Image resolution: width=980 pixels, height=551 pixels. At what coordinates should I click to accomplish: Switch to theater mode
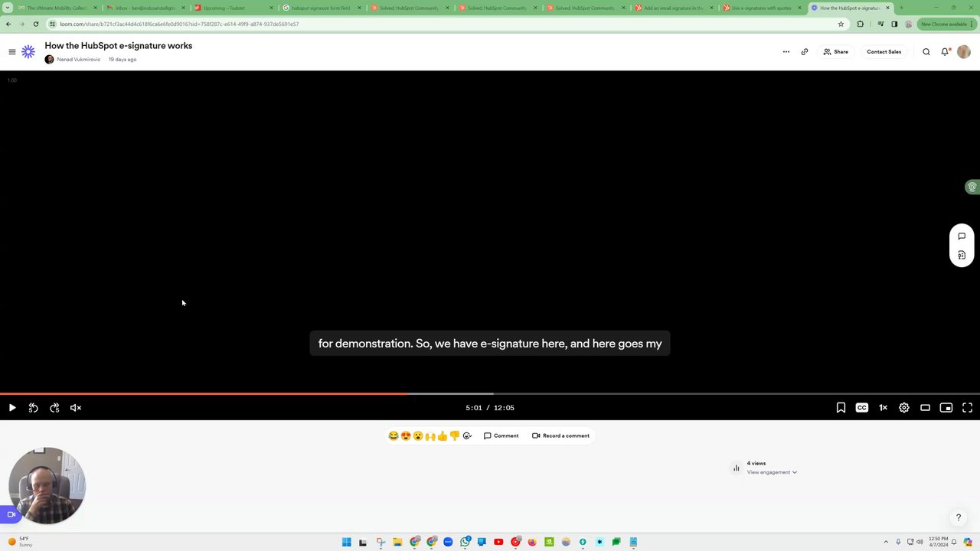pos(925,408)
